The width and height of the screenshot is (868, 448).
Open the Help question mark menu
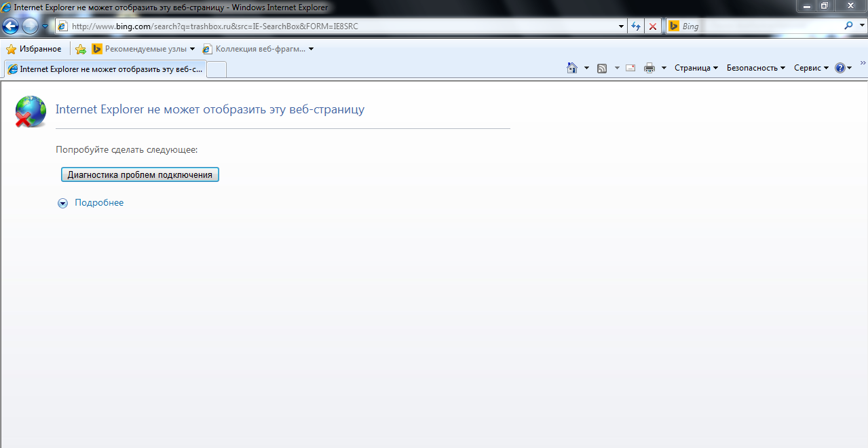pos(844,68)
